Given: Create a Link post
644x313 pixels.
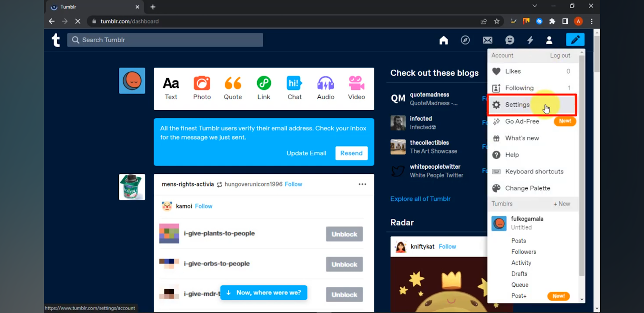Looking at the screenshot, I should click(264, 88).
